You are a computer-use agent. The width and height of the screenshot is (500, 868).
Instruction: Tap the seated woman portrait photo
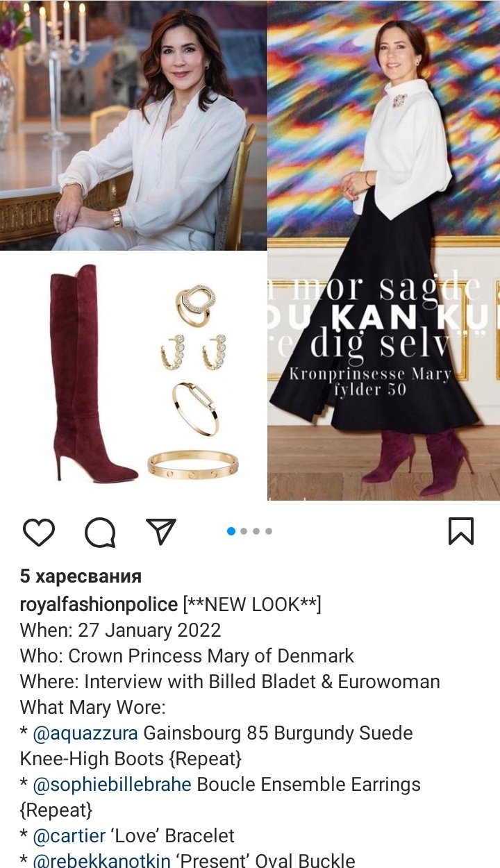tap(133, 125)
